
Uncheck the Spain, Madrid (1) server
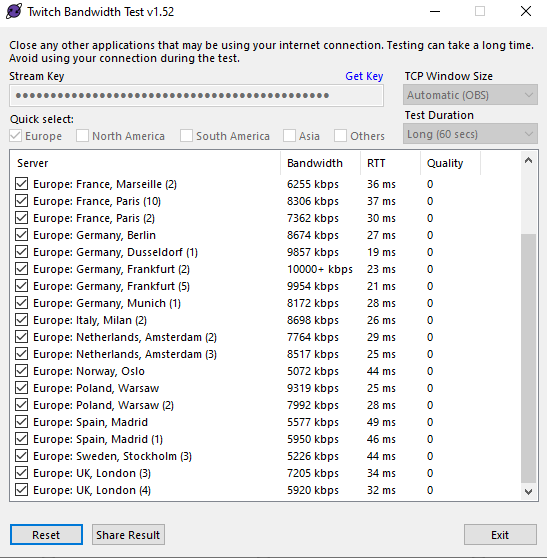21,439
